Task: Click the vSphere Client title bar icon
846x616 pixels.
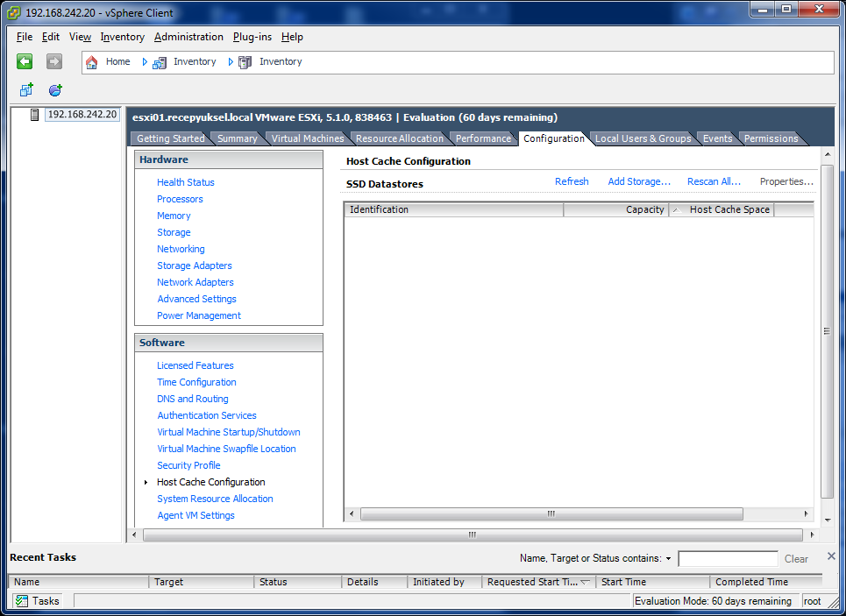Action: 14,12
